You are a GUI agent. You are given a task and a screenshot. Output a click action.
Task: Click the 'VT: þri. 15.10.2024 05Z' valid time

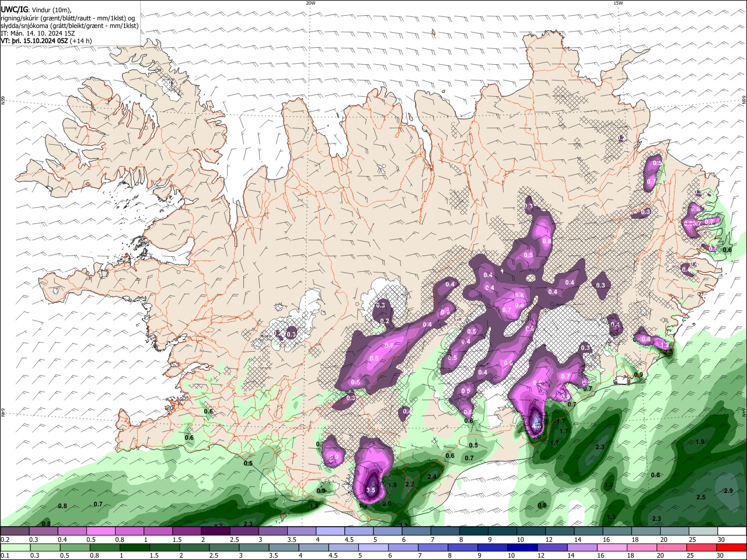coord(34,41)
